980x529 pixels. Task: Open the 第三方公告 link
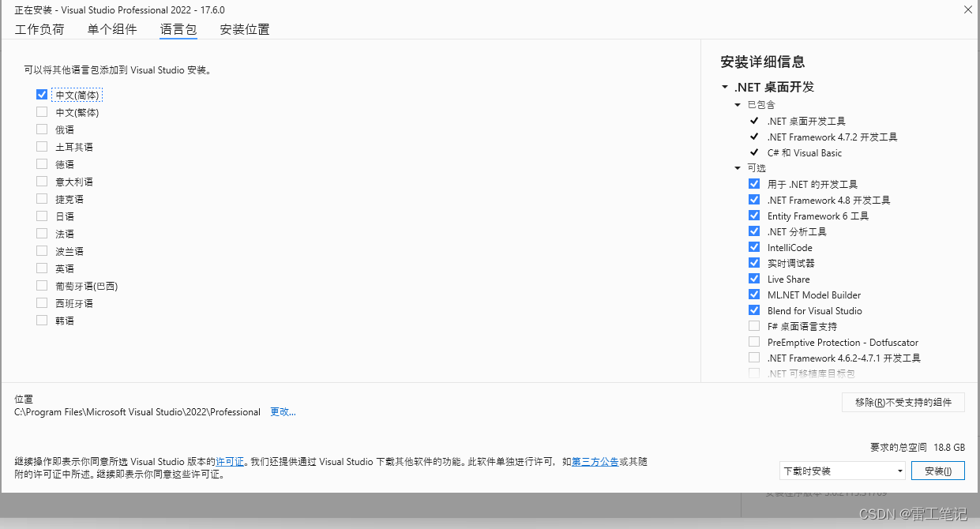[595, 462]
